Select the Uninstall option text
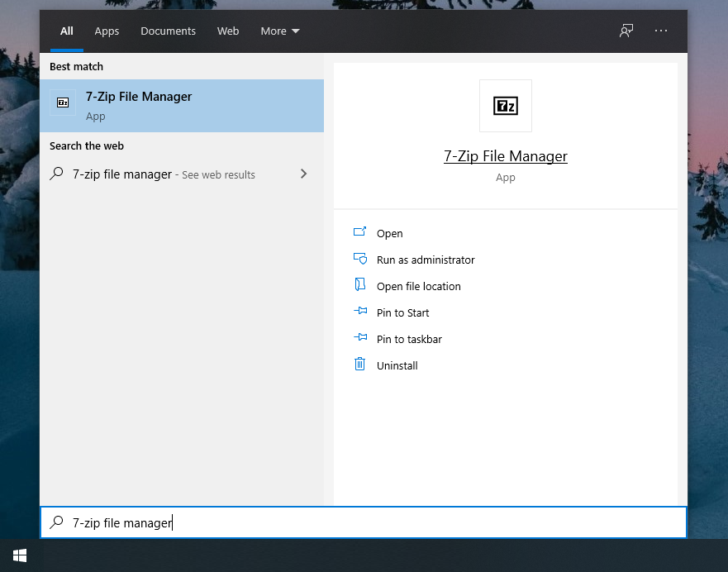 click(x=397, y=365)
